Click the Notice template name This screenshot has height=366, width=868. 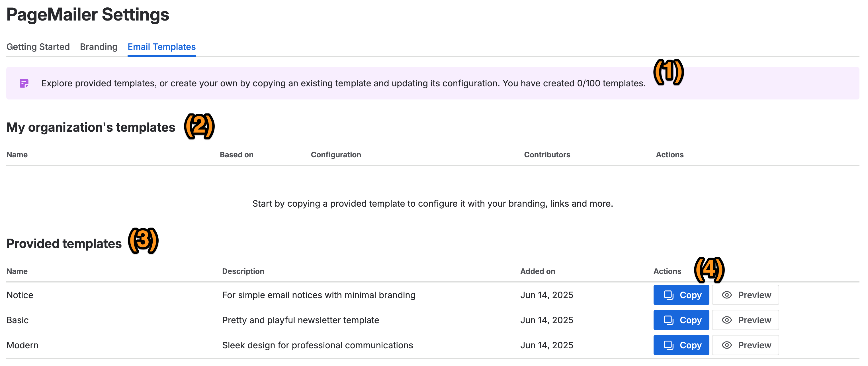[20, 295]
